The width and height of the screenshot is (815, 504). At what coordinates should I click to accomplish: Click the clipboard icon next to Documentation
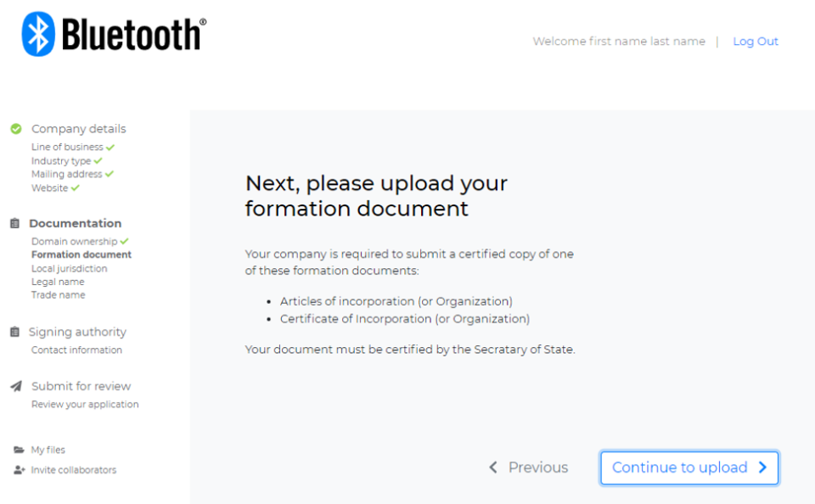15,223
